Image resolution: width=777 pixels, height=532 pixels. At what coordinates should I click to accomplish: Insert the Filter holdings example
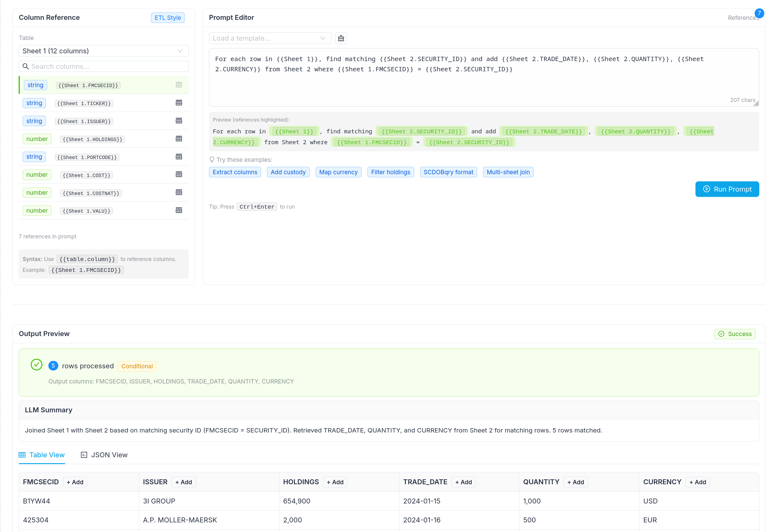coord(390,172)
